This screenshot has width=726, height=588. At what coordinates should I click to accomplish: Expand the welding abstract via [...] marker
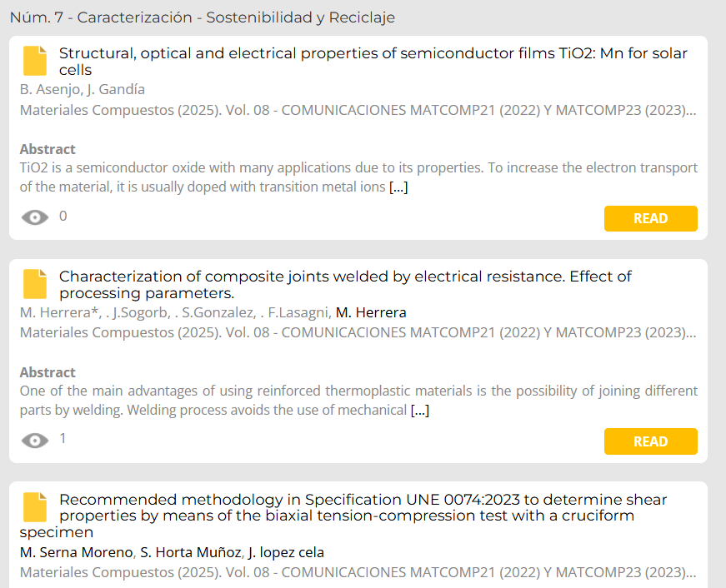(420, 410)
